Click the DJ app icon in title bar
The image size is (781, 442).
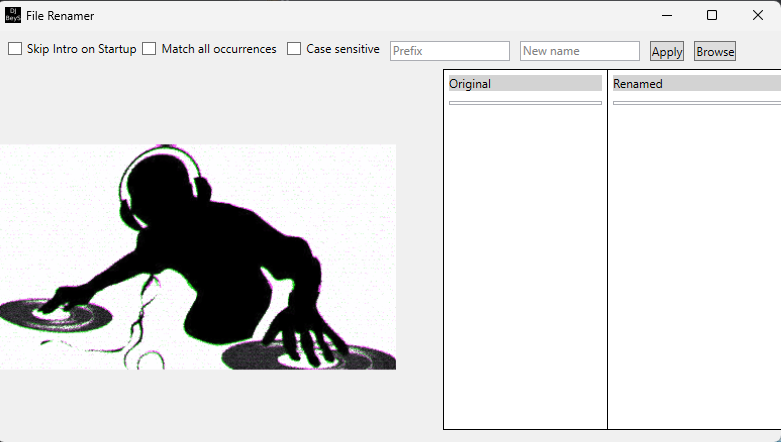[x=12, y=15]
